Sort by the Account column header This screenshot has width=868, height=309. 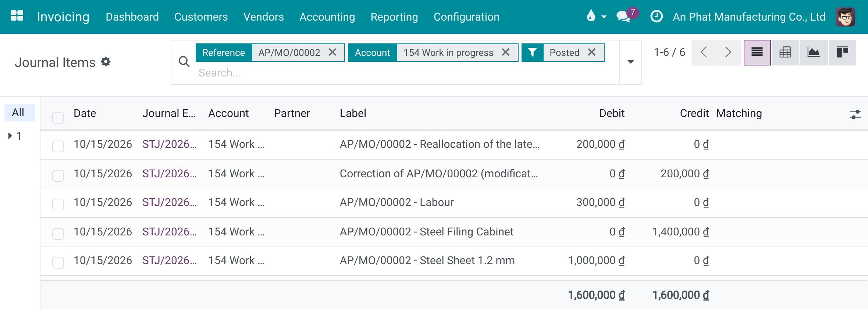pos(228,113)
